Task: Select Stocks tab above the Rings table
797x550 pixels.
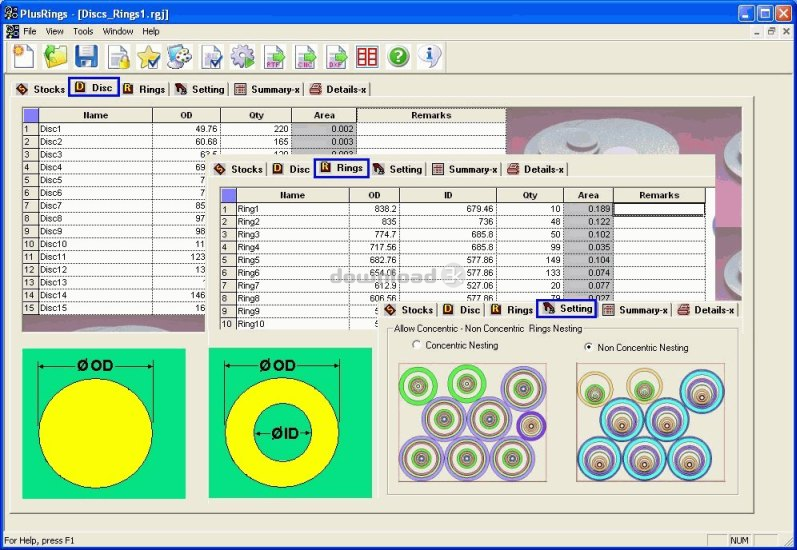Action: click(238, 169)
